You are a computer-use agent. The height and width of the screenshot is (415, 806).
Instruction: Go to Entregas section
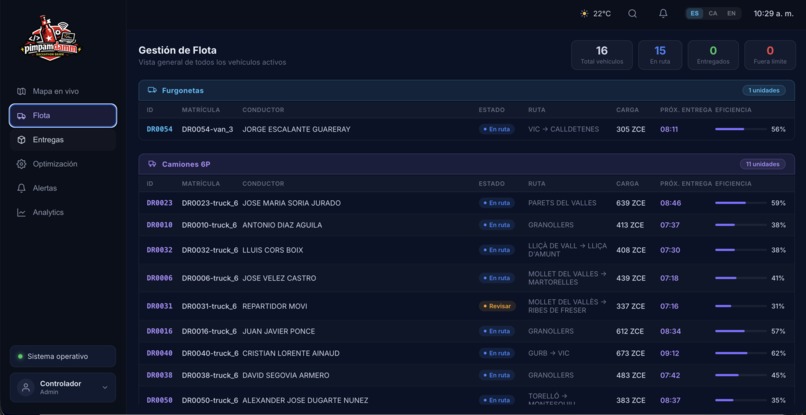click(63, 140)
